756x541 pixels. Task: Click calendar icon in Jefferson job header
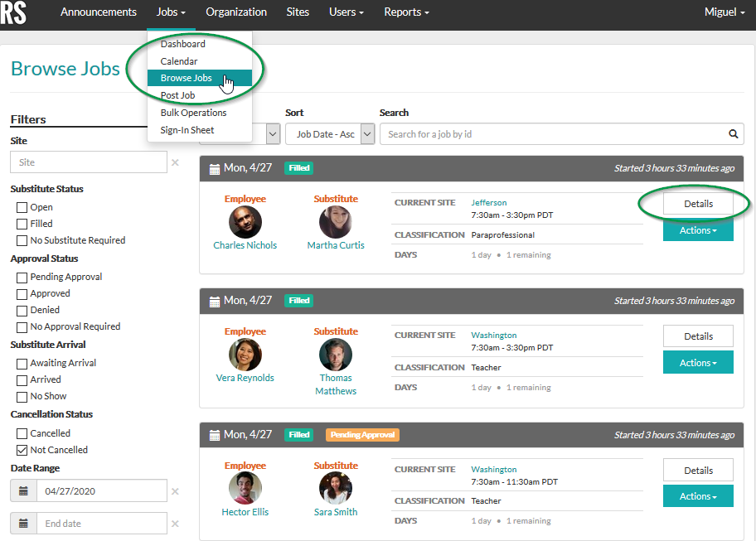pyautogui.click(x=215, y=169)
